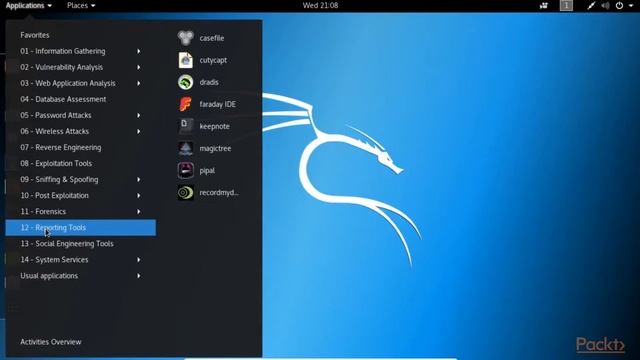
Task: Expand 11 - Forensics submenu arrow
Action: click(139, 211)
